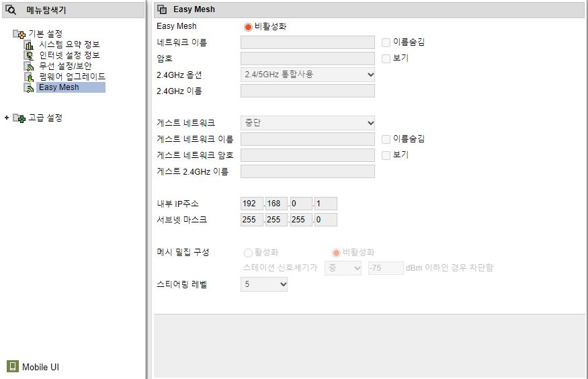Click the Mobile UI phone icon
This screenshot has height=379, width=588.
pyautogui.click(x=13, y=366)
